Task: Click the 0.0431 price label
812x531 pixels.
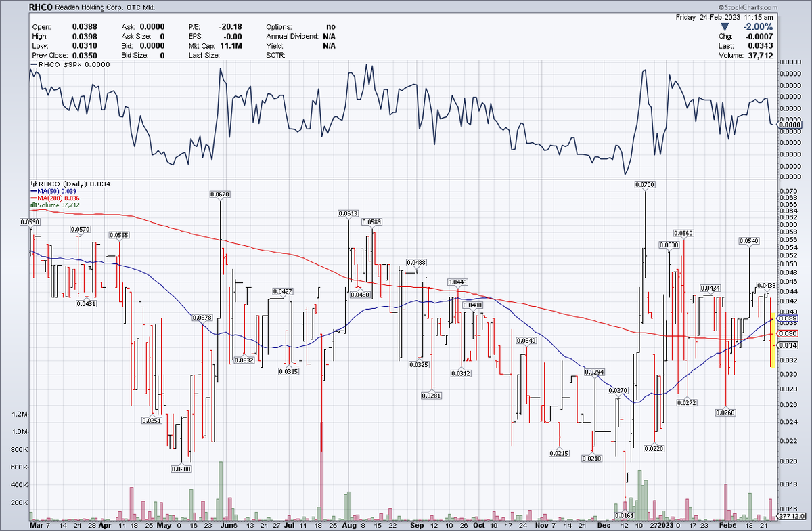Action: click(86, 304)
